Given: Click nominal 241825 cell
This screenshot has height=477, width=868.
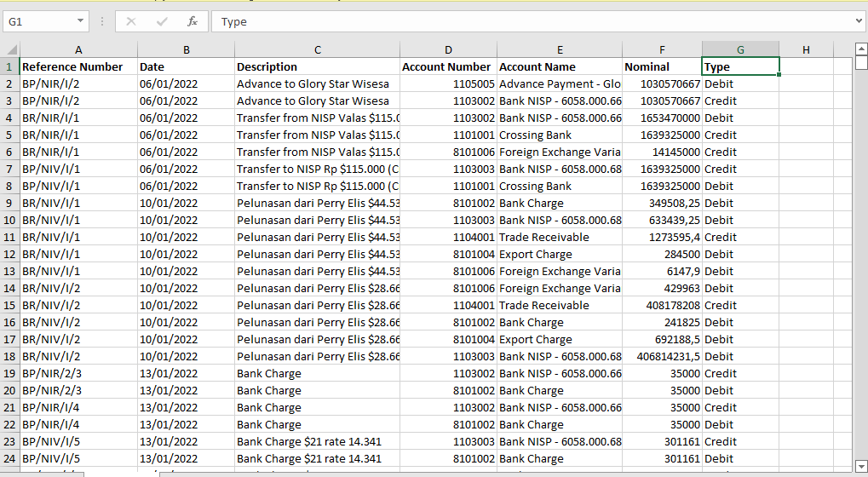Looking at the screenshot, I should (x=662, y=323).
